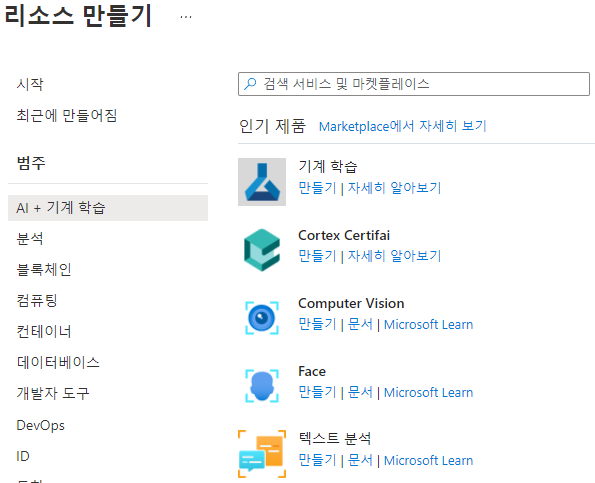This screenshot has width=595, height=483.
Task: Select 최근에 만들어짐 in the left menu
Action: point(67,115)
